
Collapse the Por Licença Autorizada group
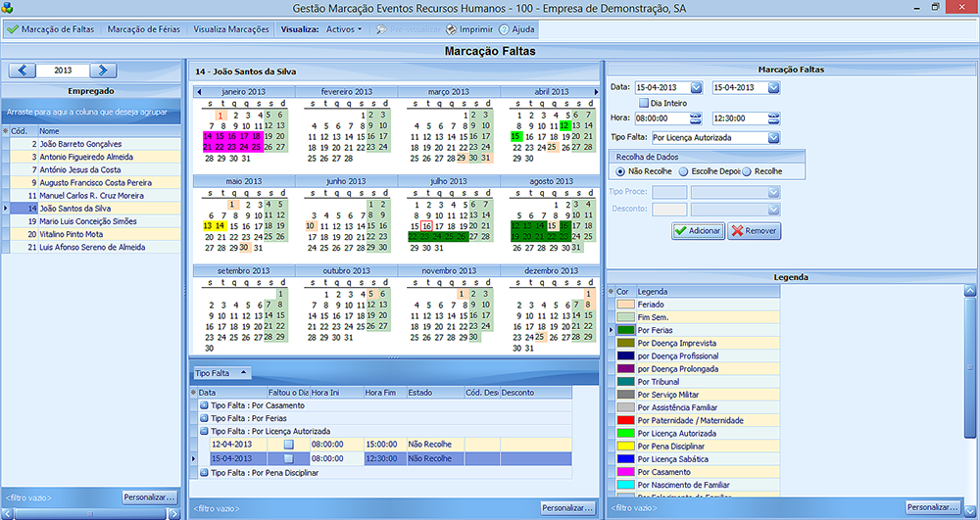pos(204,431)
